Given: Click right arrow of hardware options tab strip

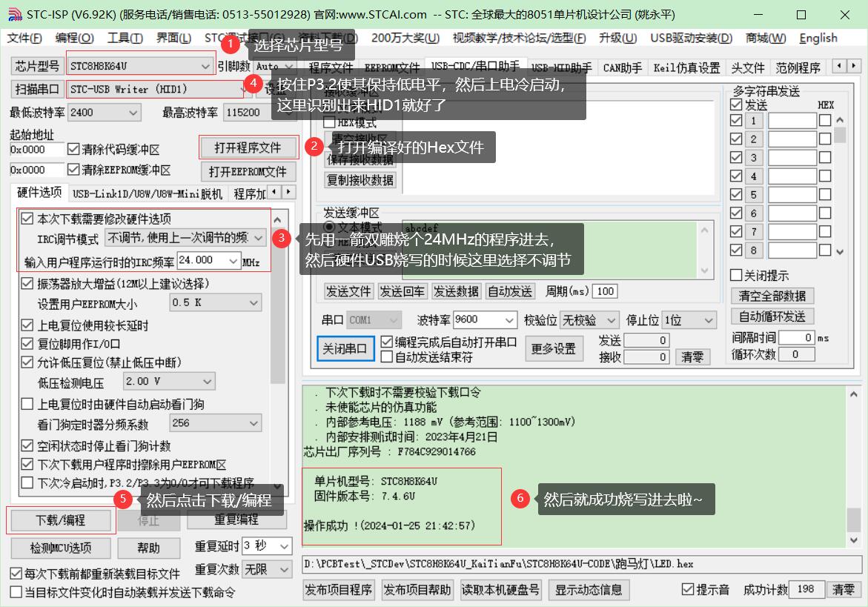Looking at the screenshot, I should tap(289, 192).
